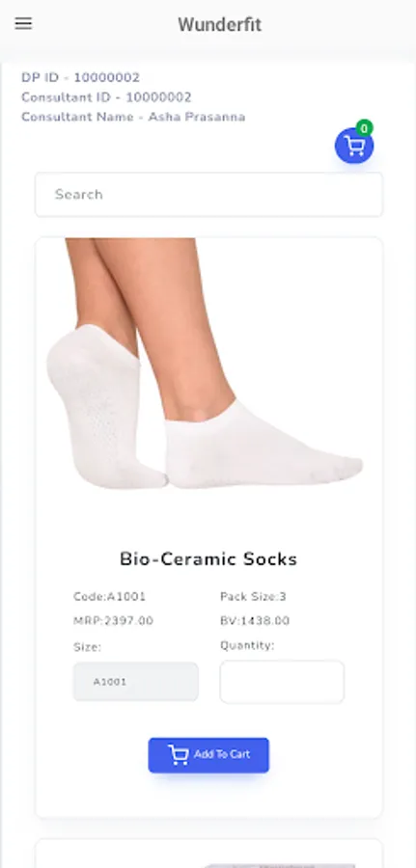Click the Code:A1001 label

coord(109,597)
